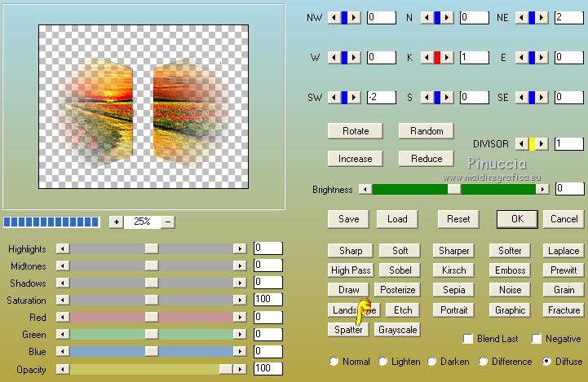
Task: Click the Green slider right arrow
Action: tap(240, 334)
